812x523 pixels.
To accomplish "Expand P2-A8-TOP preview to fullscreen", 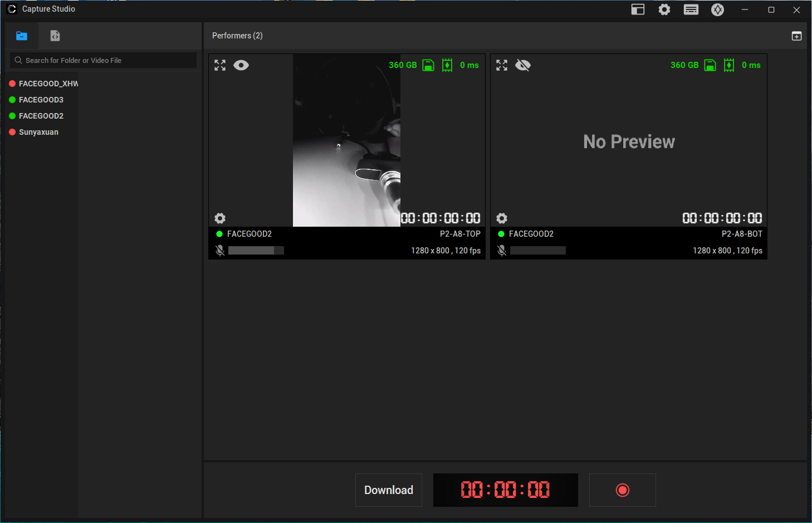I will pos(220,65).
